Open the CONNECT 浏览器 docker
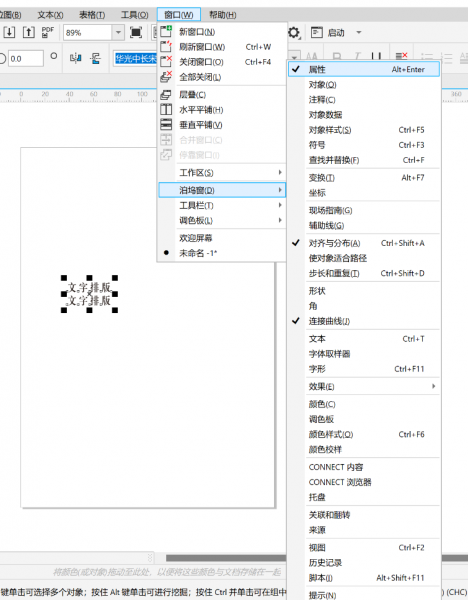The image size is (468, 600). pos(364,482)
